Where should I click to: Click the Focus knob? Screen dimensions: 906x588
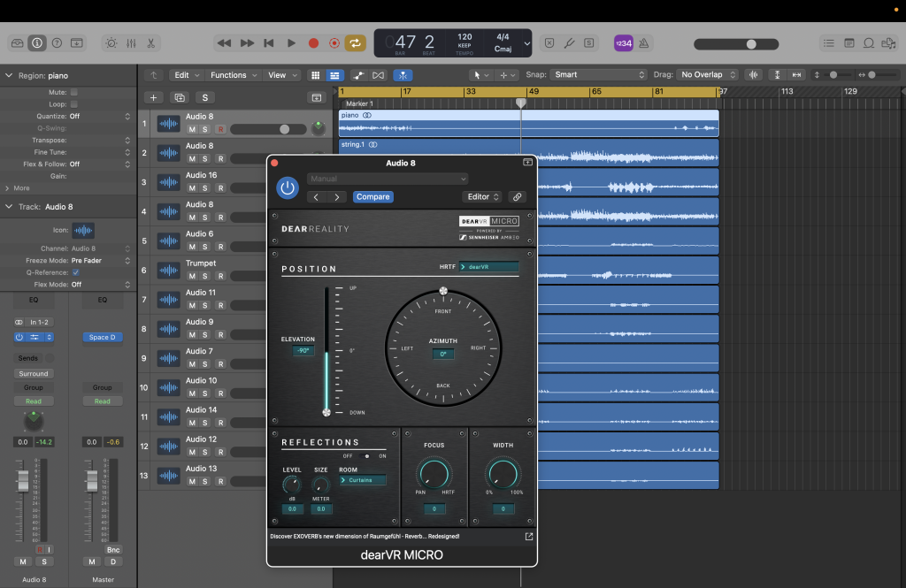click(x=433, y=474)
